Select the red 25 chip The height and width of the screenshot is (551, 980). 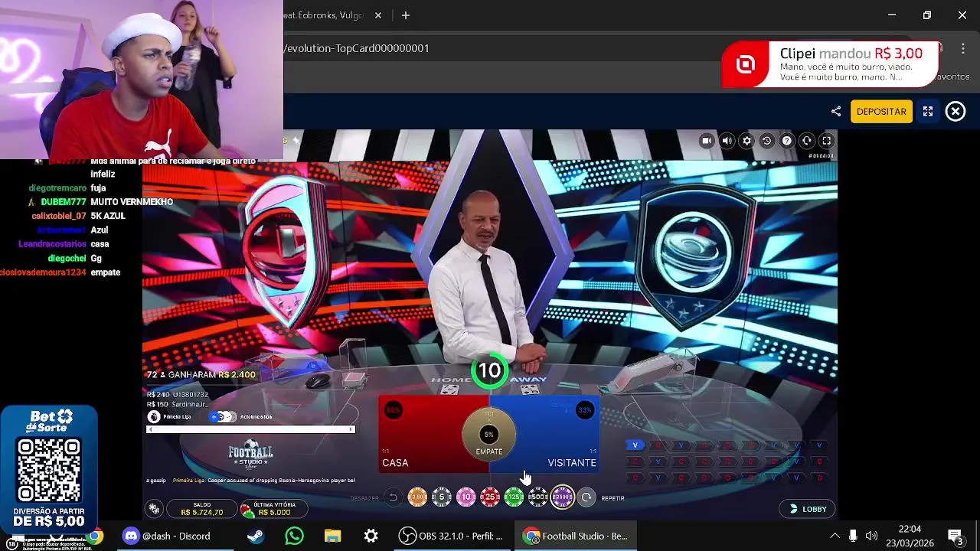(x=490, y=497)
